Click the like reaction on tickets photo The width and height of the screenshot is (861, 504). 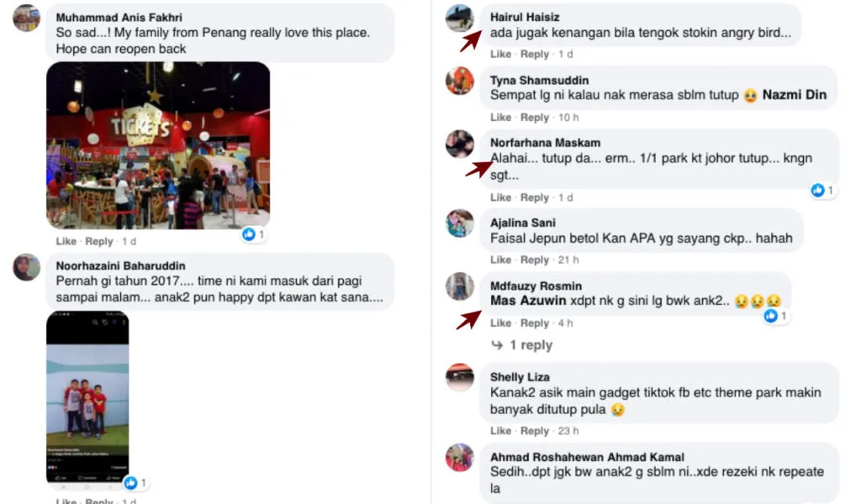[x=253, y=234]
